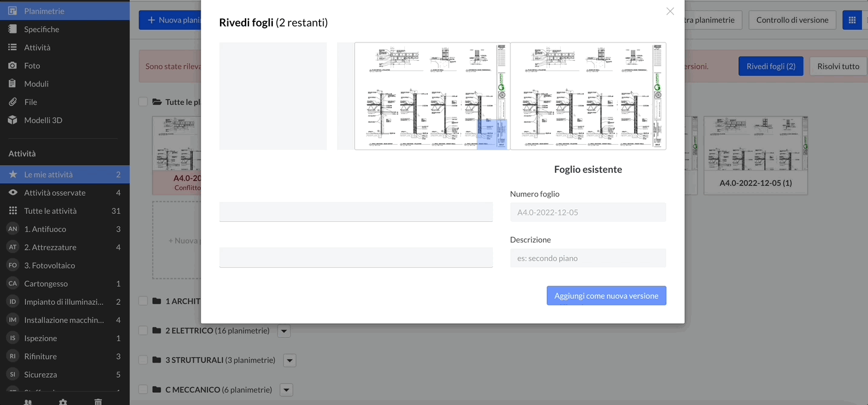Expand the C MECCANICO dropdown arrow

pos(286,390)
